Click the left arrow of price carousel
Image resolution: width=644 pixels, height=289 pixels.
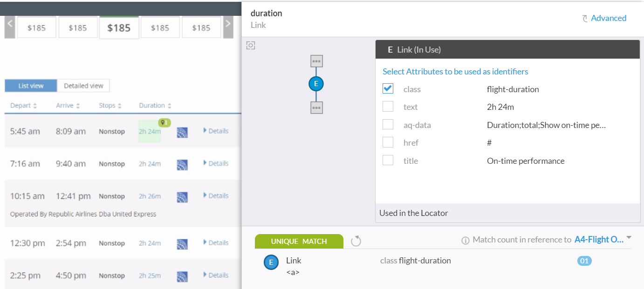coord(10,28)
